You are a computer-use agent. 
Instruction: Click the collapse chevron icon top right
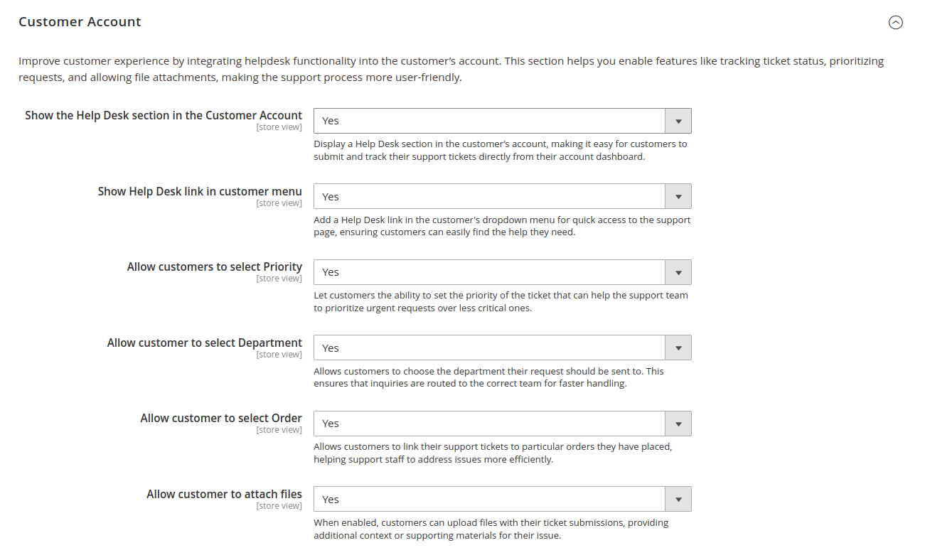895,22
